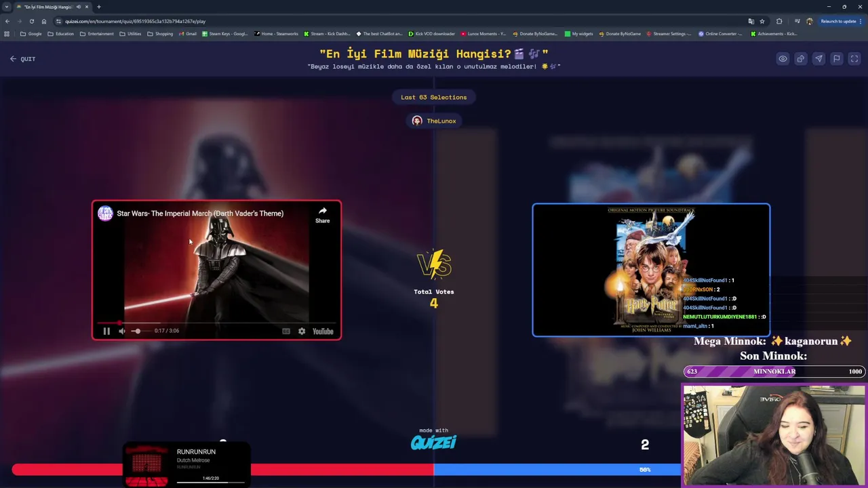Open the Gmail bookmark
The image size is (868, 488).
188,34
